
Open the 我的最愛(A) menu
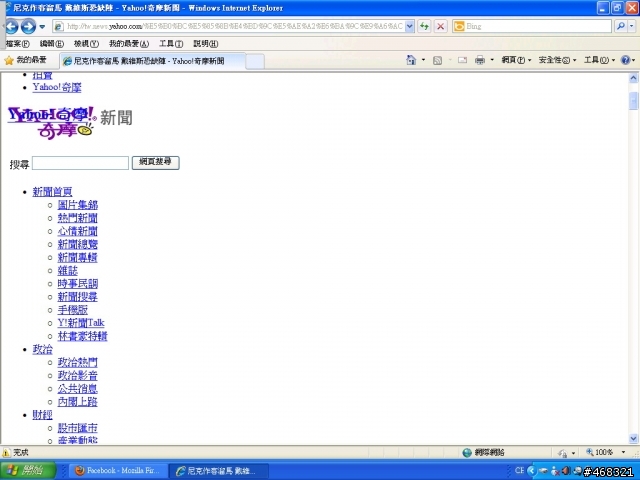(129, 43)
